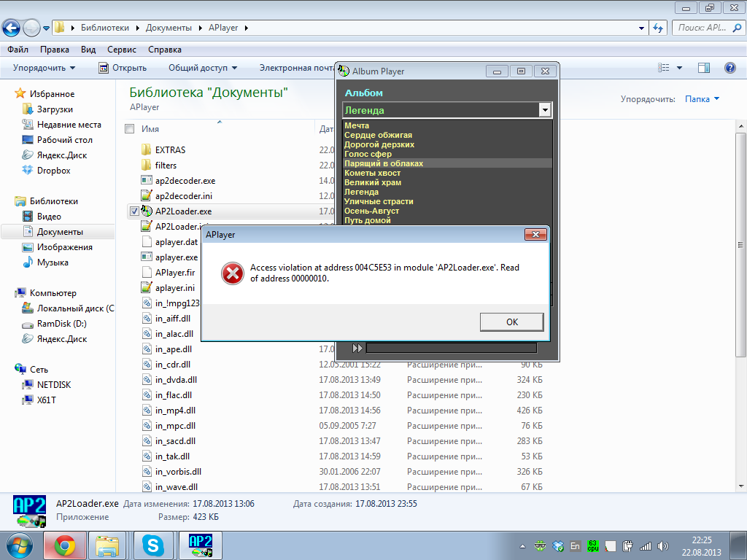Open Рабочий стол in the navigation pane

tap(64, 139)
